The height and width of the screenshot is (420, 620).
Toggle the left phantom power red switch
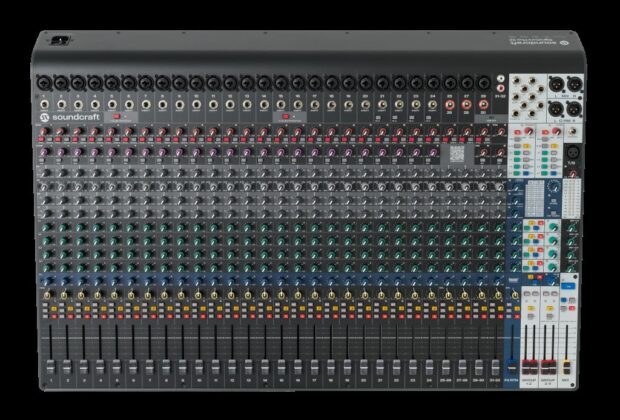[117, 117]
